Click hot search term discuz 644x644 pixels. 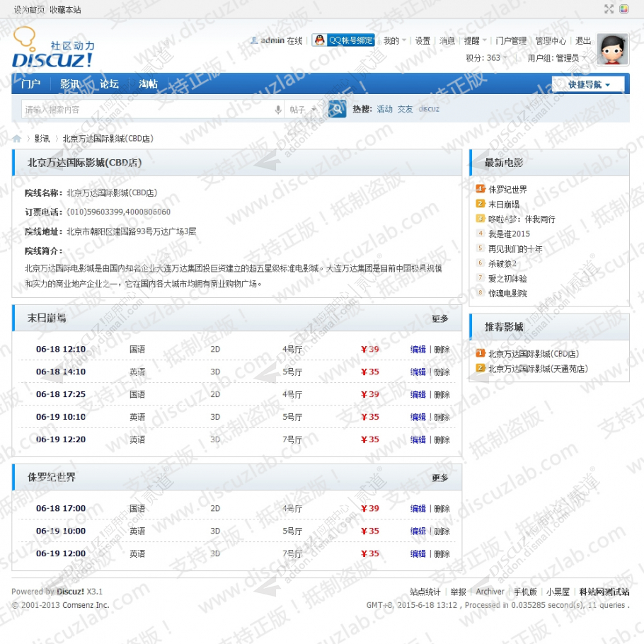coord(429,109)
